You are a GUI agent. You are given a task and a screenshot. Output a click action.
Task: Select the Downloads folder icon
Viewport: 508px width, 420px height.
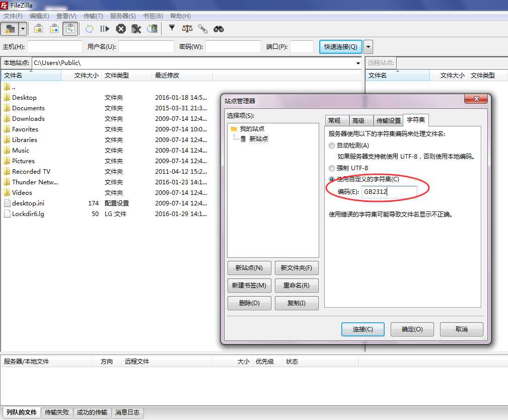[7, 118]
